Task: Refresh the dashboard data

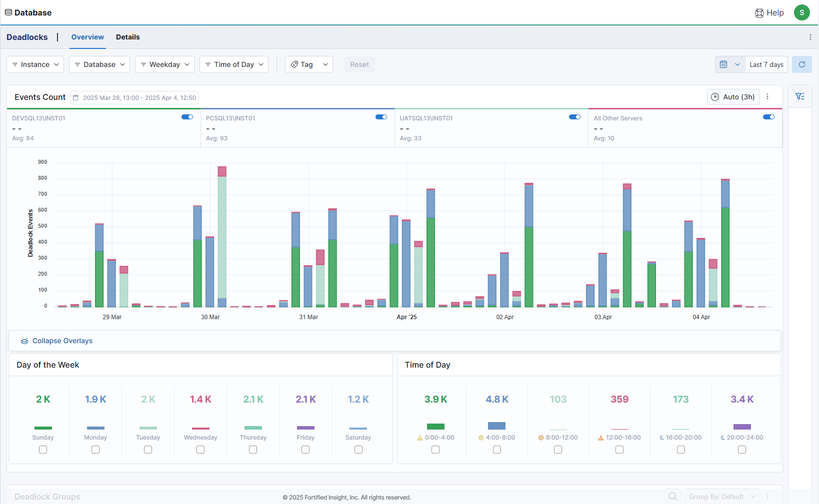Action: point(801,64)
